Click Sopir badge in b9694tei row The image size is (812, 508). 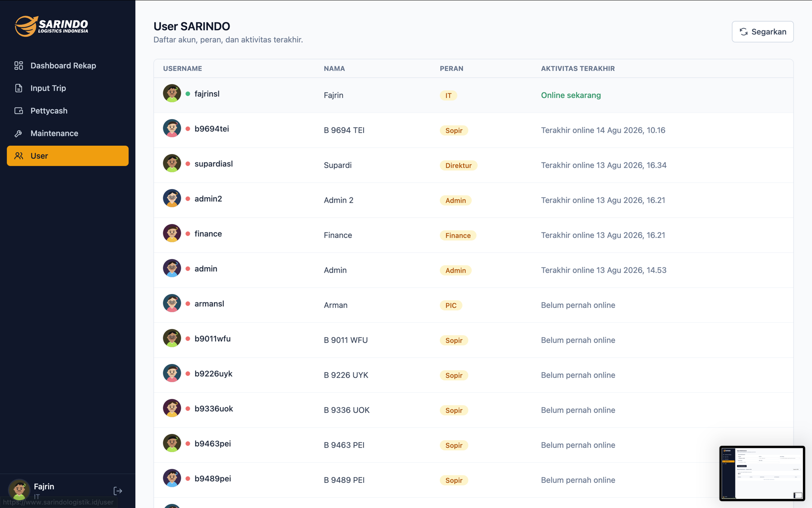click(x=454, y=130)
